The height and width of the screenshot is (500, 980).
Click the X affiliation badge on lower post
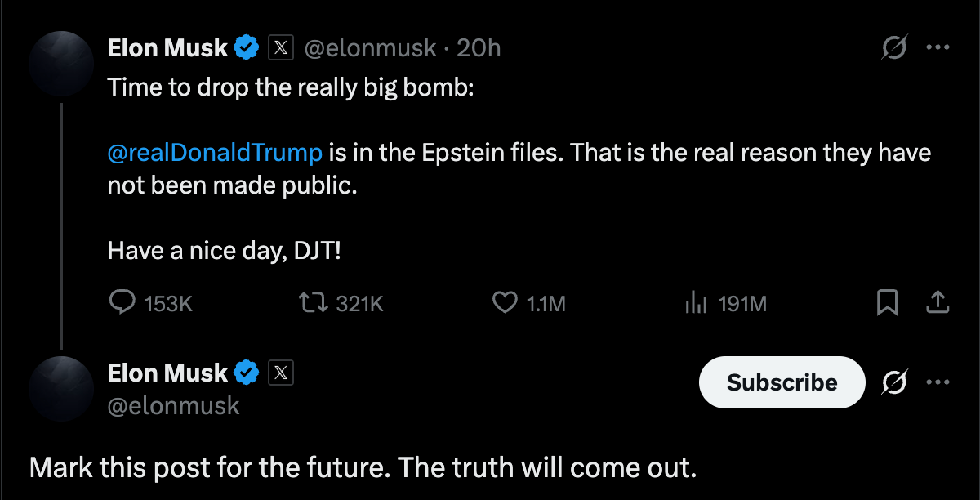(x=281, y=373)
